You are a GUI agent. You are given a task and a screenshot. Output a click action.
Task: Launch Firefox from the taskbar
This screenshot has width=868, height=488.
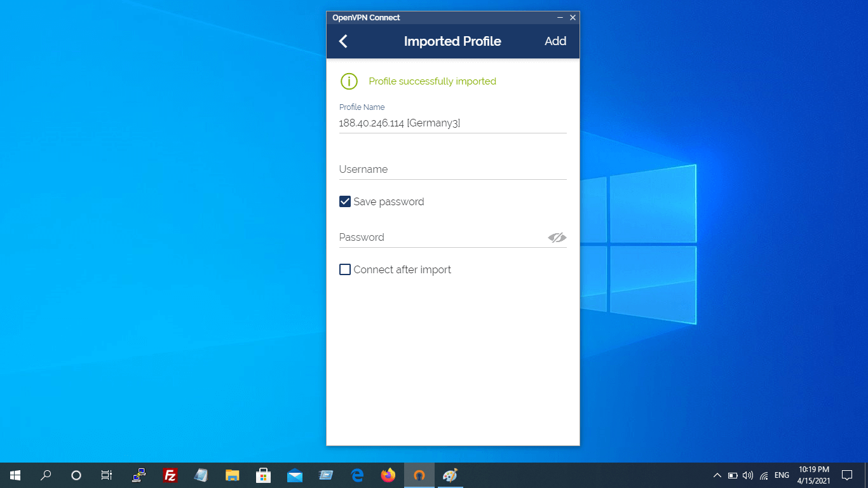(388, 475)
